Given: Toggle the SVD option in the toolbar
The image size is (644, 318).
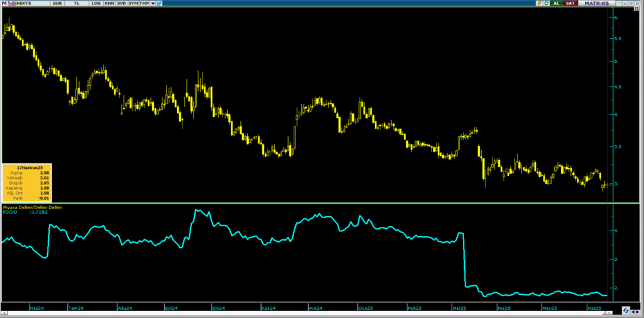Looking at the screenshot, I should (x=121, y=3).
